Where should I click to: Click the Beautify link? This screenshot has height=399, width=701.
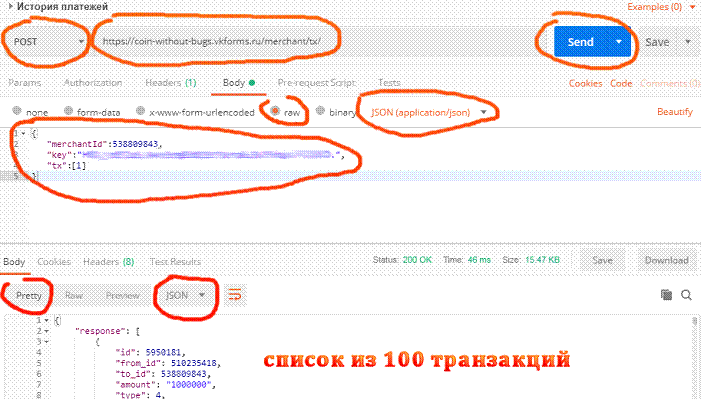click(x=675, y=112)
